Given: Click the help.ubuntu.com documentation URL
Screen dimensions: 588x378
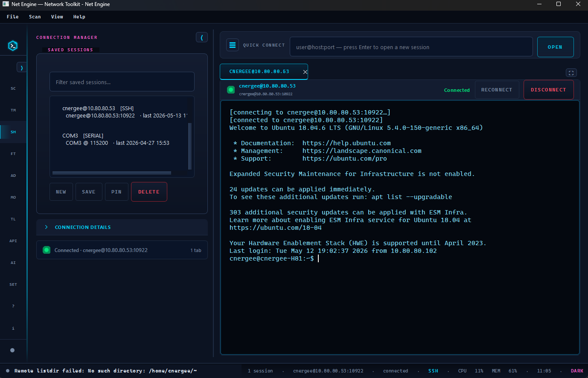Looking at the screenshot, I should click(x=346, y=143).
